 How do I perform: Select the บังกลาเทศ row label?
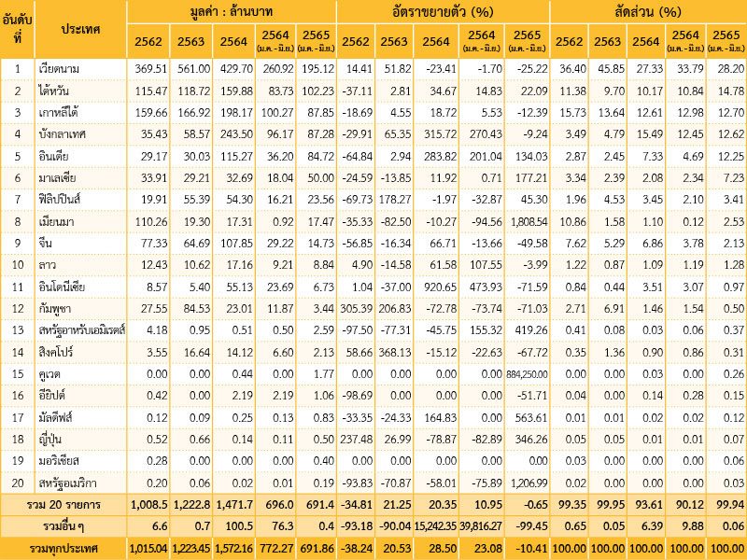[62, 134]
